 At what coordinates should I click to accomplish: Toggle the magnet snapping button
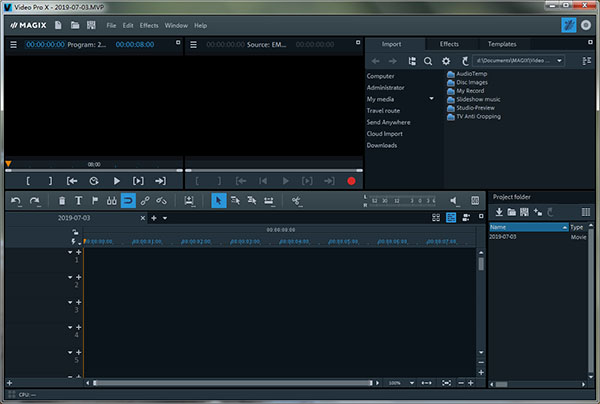[x=128, y=200]
